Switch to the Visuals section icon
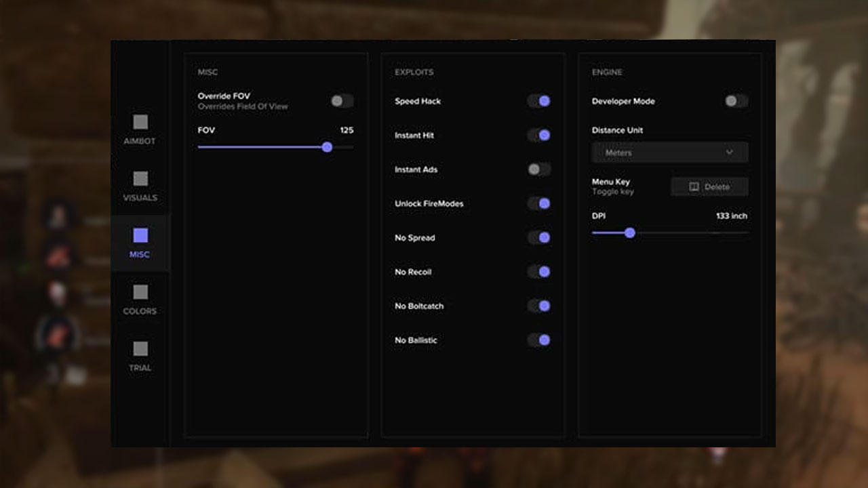This screenshot has height=488, width=868. click(x=140, y=179)
